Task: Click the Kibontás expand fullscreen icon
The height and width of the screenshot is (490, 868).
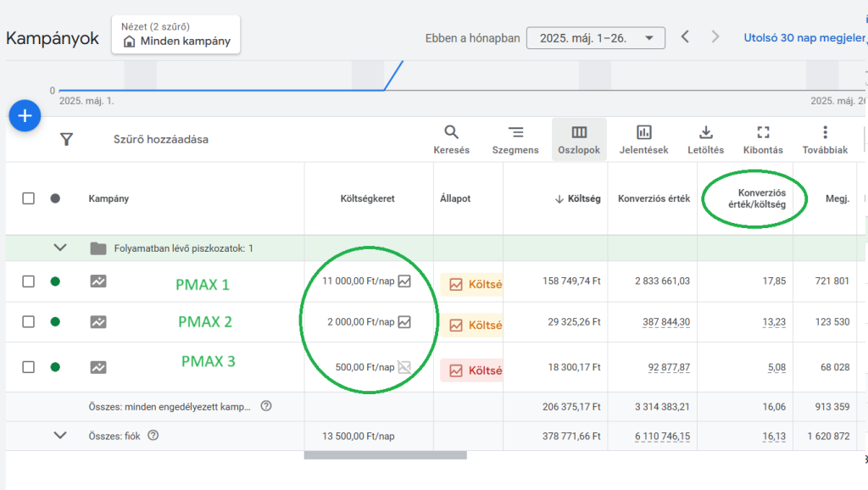Action: (x=763, y=140)
